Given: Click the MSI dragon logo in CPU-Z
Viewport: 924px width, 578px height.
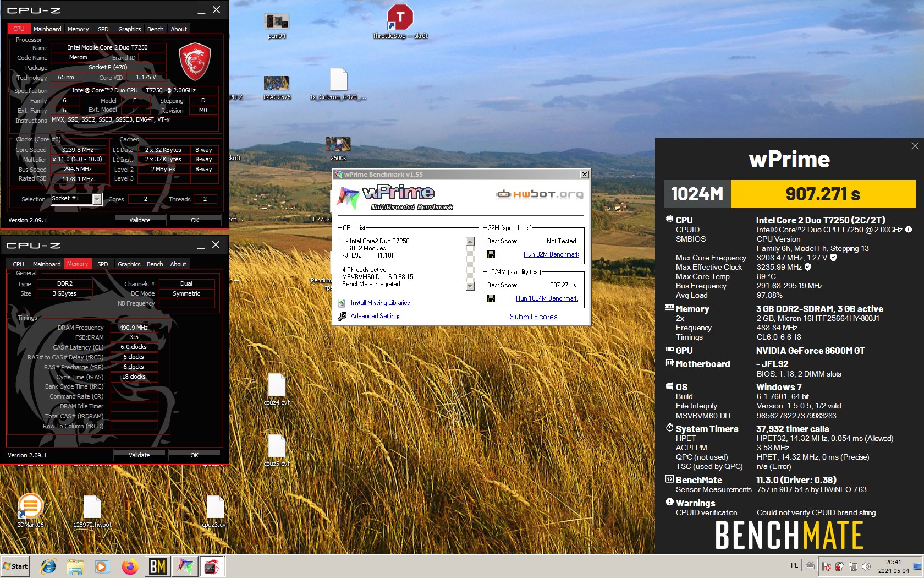Looking at the screenshot, I should (195, 62).
